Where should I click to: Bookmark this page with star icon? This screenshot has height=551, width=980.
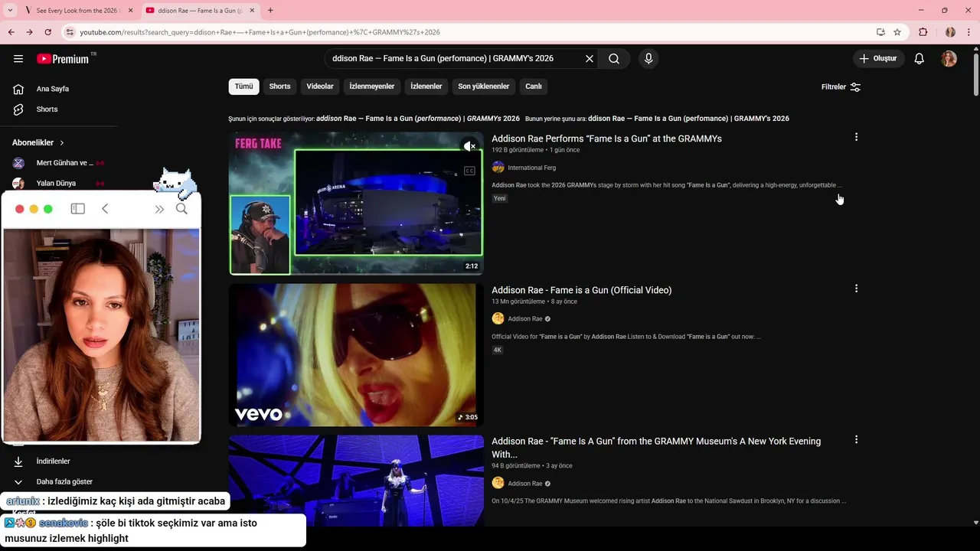(897, 32)
